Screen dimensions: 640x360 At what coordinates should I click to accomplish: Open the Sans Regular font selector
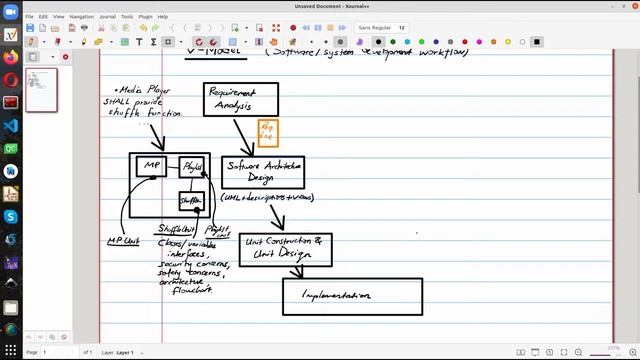tap(381, 28)
